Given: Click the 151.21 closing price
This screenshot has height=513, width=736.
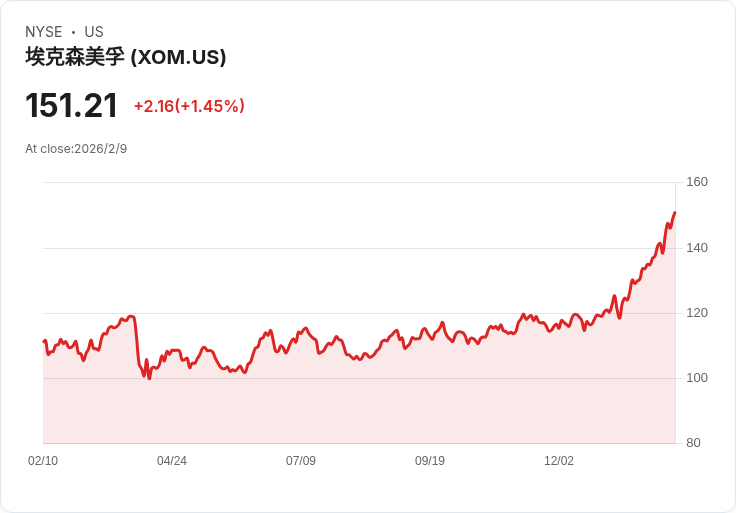Looking at the screenshot, I should pyautogui.click(x=72, y=106).
